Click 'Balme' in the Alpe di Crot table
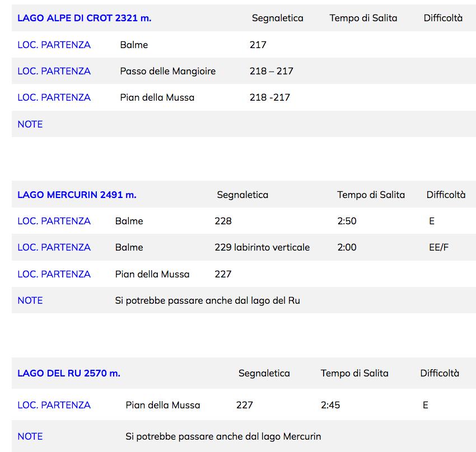Viewport: 476px width, 452px height. (x=134, y=45)
